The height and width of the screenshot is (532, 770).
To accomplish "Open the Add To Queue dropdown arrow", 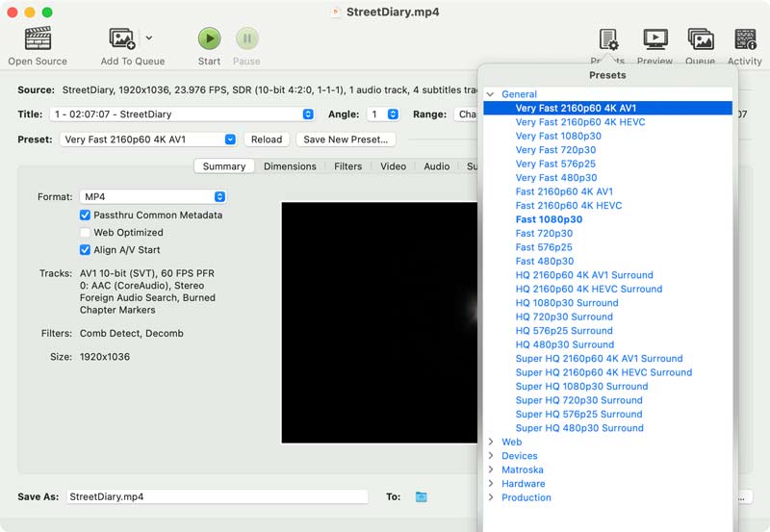I will point(149,38).
